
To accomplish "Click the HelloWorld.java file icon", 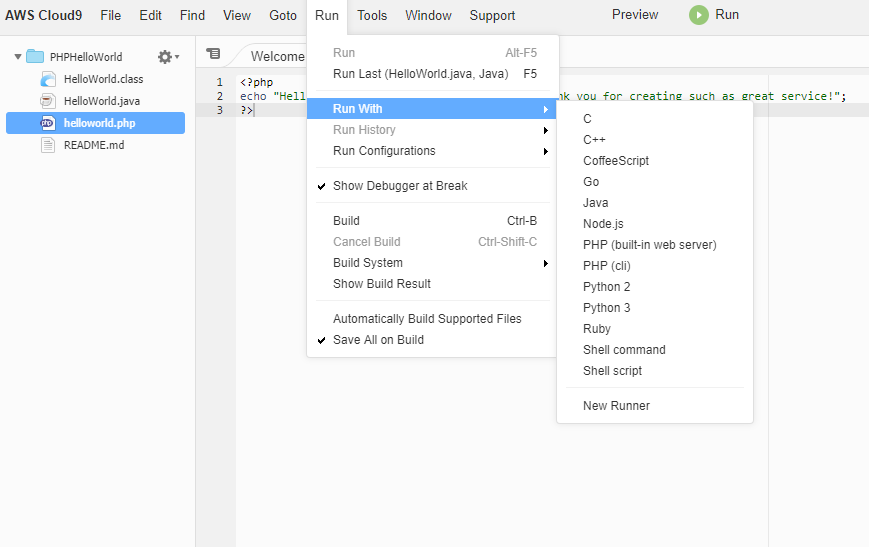I will 48,101.
